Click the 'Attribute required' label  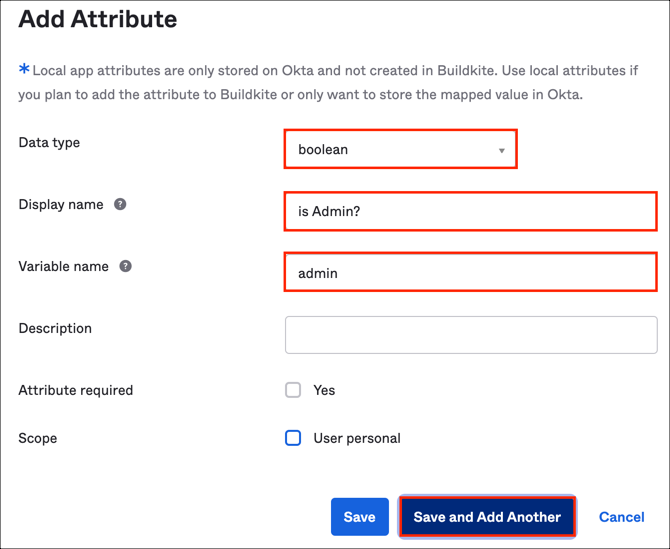tap(76, 390)
